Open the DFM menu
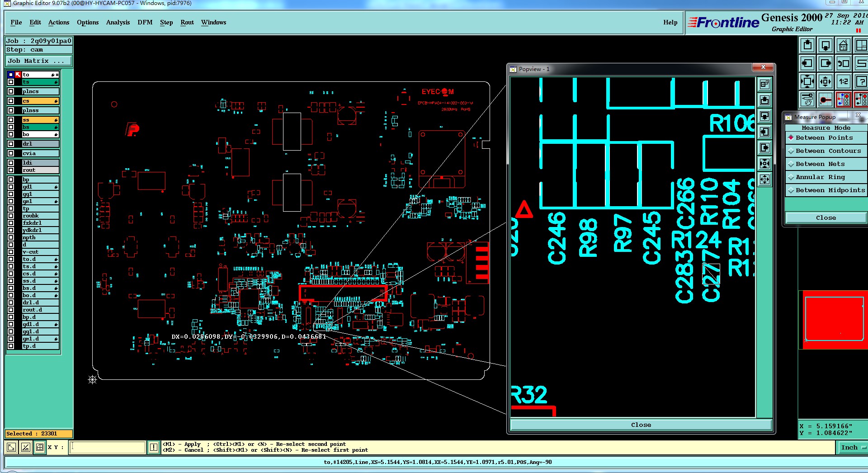 tap(145, 22)
